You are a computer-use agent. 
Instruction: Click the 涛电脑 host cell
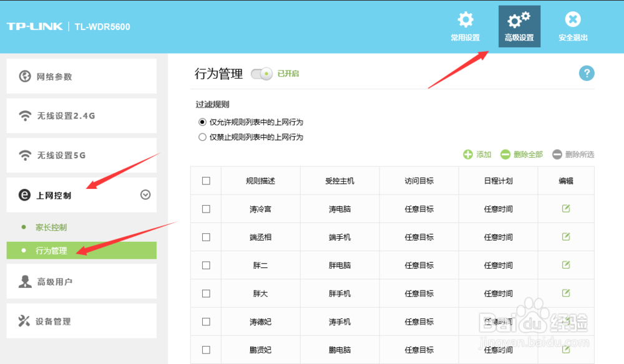click(x=339, y=209)
